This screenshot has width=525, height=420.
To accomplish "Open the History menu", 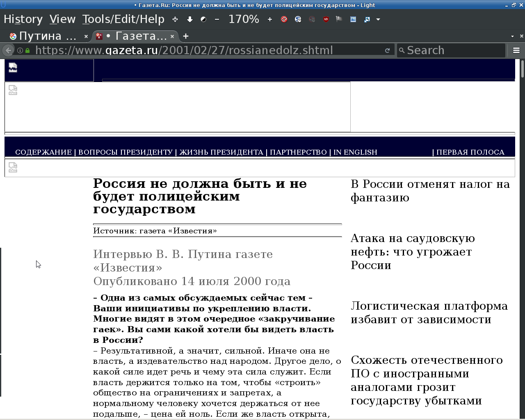I will click(x=23, y=19).
